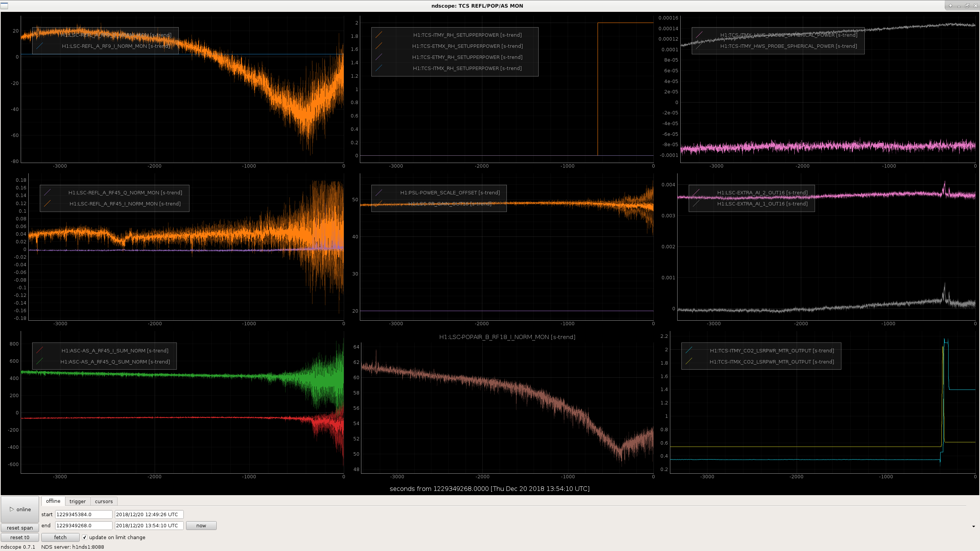Select the H1:TCS-ETMY_RH_SETUPPERPOWER legend label
The image size is (980, 551).
467,57
